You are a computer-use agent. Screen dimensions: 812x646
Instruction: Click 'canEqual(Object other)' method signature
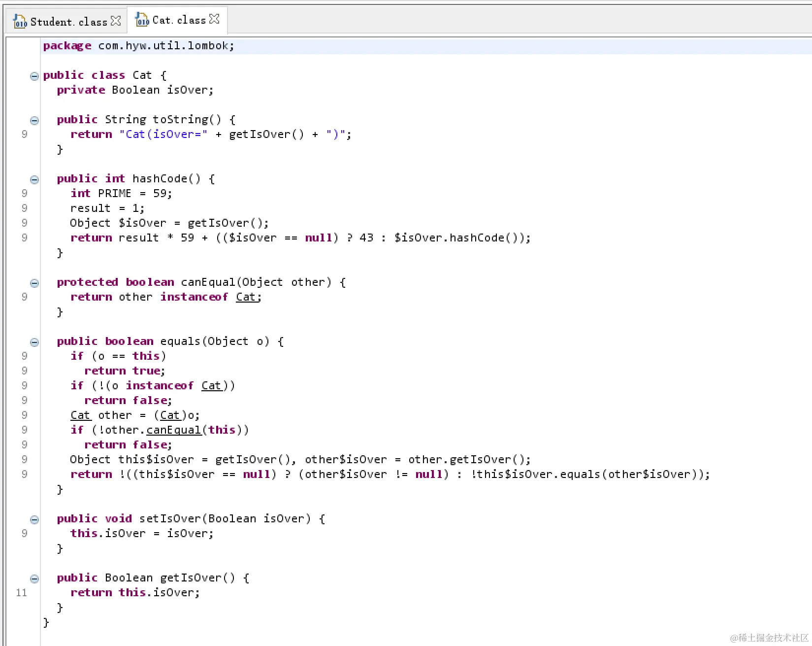(x=256, y=282)
